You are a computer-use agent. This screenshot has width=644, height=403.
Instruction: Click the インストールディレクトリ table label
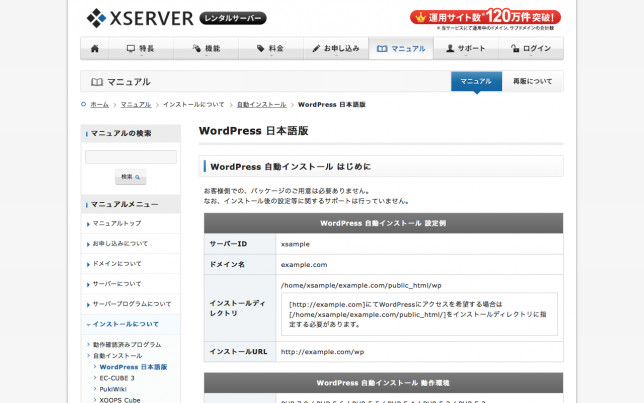click(237, 308)
